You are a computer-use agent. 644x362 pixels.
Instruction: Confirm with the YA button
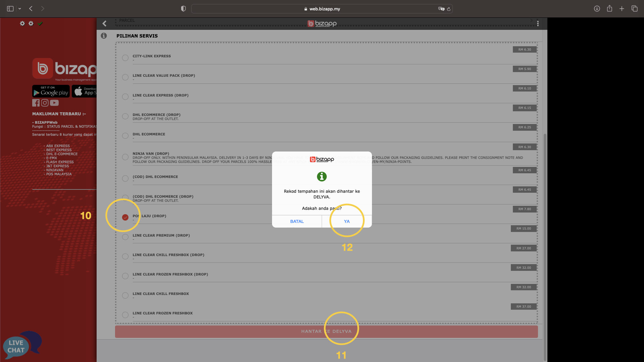coord(347,222)
